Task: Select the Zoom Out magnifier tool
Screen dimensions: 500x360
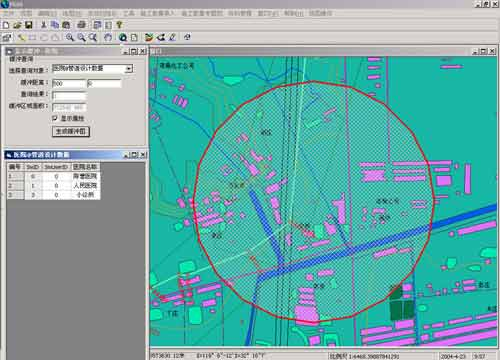Action: (x=81, y=37)
